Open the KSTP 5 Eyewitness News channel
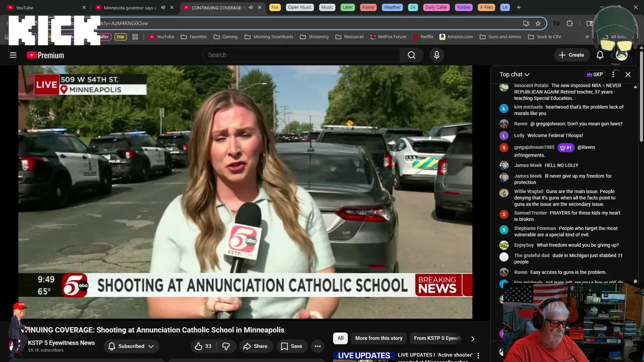Image resolution: width=644 pixels, height=362 pixels. (61, 343)
